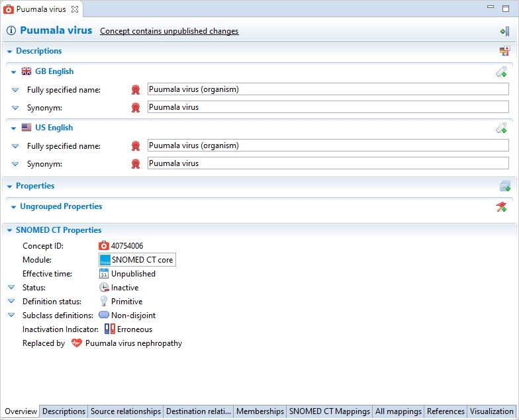Open the Definition status dropdown arrow

click(11, 302)
